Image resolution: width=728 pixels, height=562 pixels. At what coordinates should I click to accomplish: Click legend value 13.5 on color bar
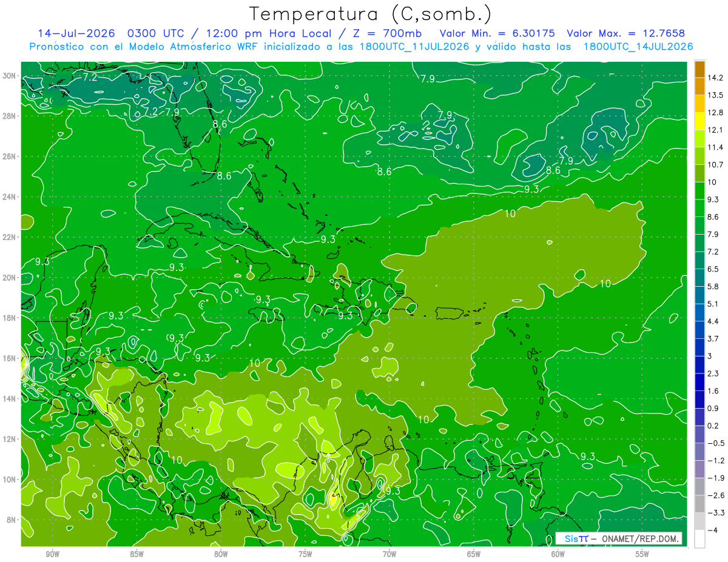pos(716,95)
